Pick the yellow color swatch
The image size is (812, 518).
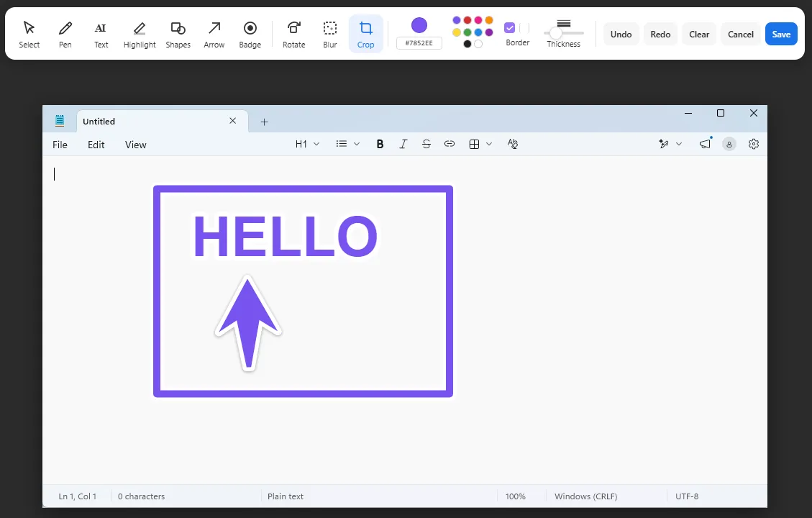456,32
